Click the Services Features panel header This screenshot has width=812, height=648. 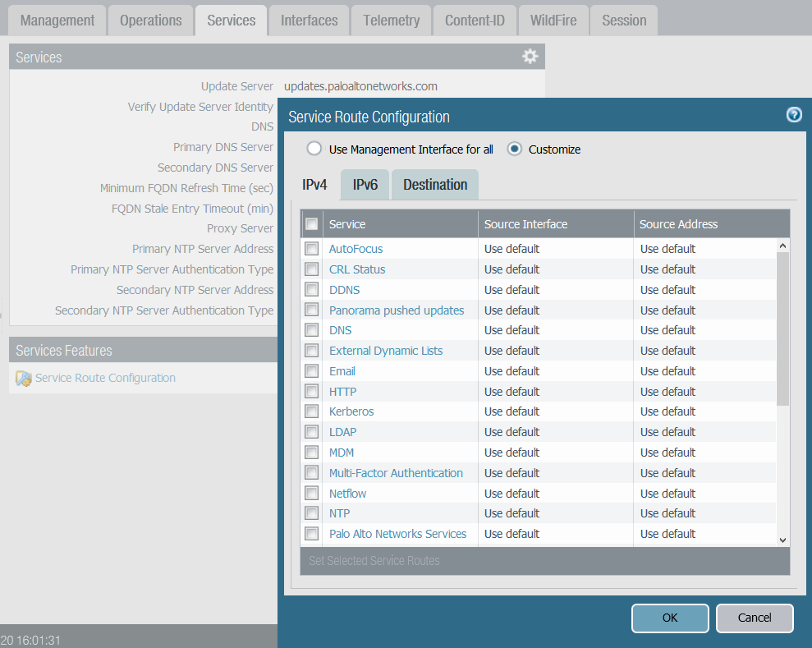click(143, 350)
